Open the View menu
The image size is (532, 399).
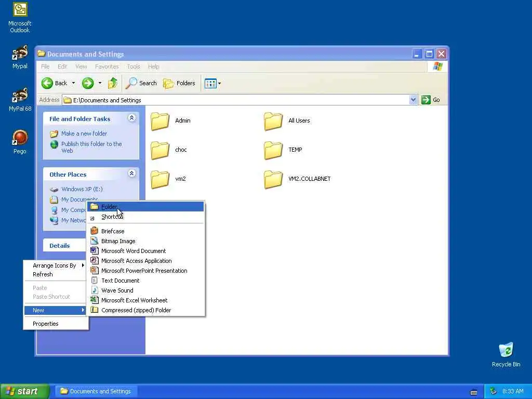coord(81,66)
